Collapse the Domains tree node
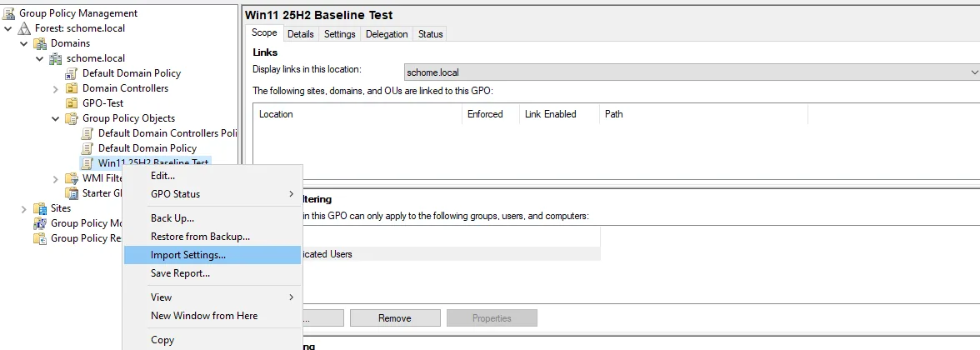Image resolution: width=980 pixels, height=350 pixels. (x=23, y=43)
